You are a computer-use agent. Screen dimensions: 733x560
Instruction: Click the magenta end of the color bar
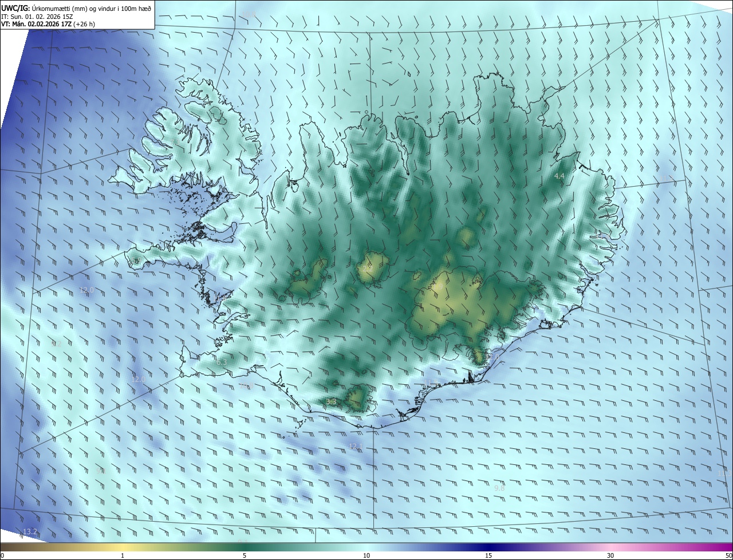[x=723, y=547]
